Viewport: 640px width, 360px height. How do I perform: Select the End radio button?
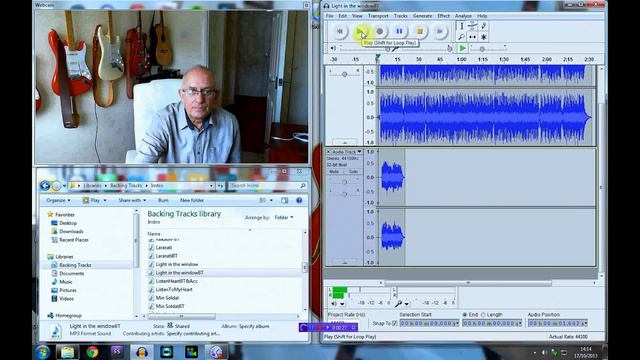[x=464, y=315]
